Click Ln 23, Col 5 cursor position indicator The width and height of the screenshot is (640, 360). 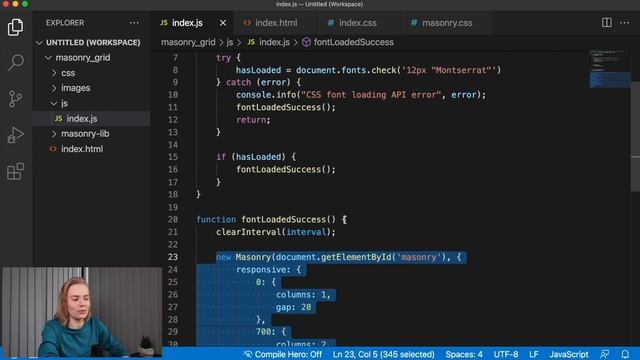tap(384, 354)
